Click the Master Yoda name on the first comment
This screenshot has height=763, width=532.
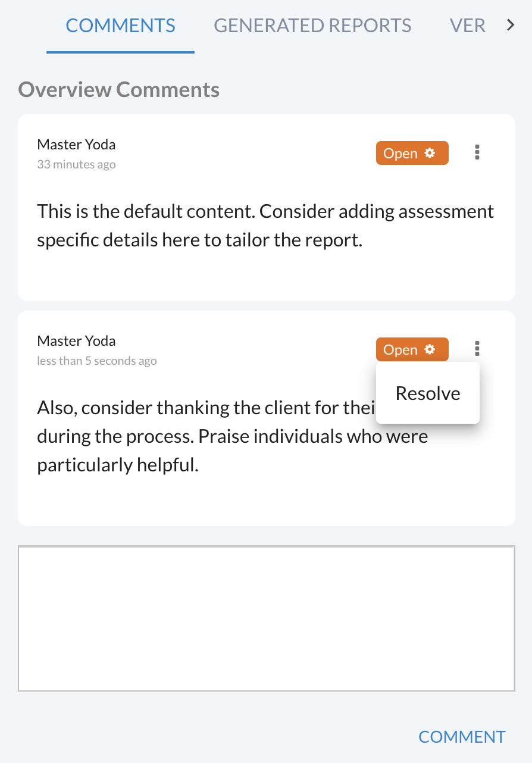click(x=76, y=144)
